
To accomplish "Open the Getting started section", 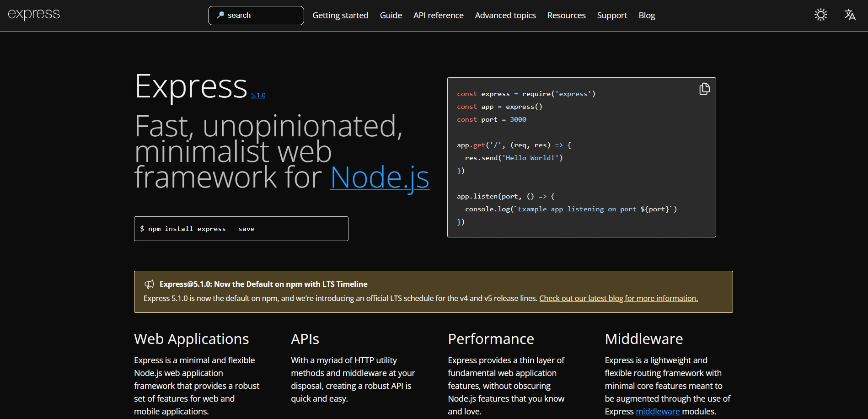I will point(340,15).
